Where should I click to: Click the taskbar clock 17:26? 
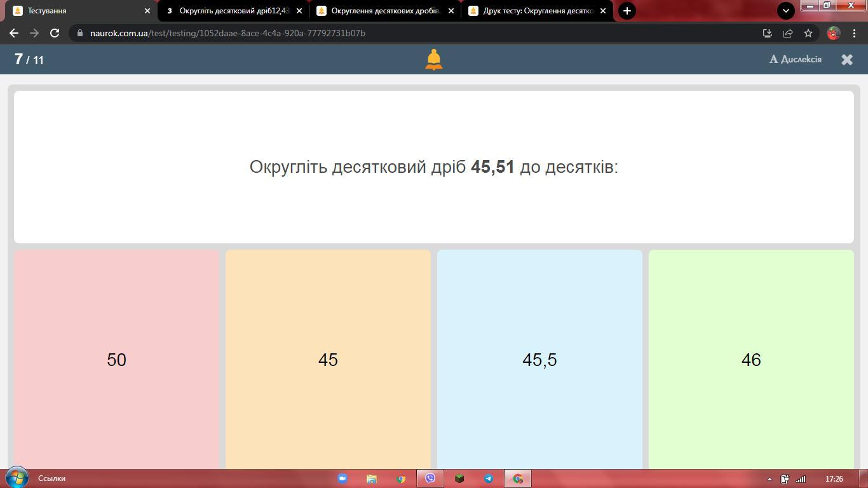[x=834, y=479]
